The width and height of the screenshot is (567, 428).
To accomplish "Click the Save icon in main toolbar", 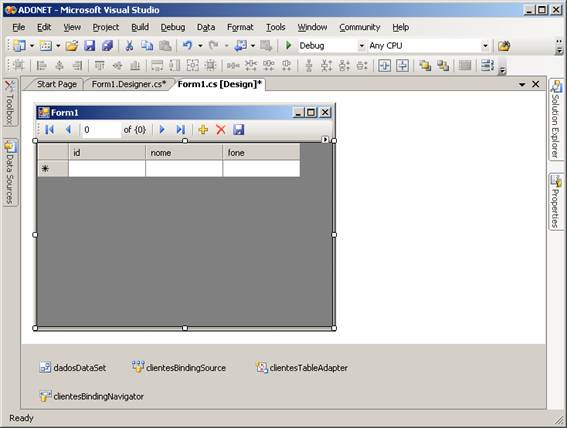I will click(89, 46).
